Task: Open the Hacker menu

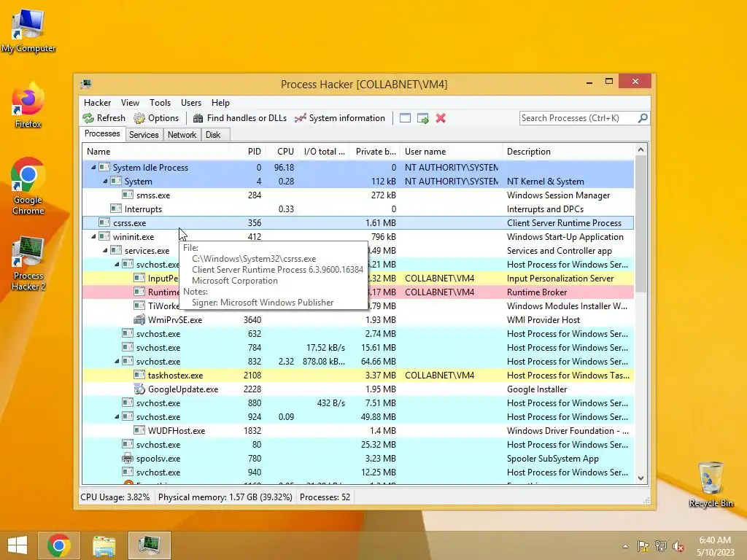Action: [97, 102]
